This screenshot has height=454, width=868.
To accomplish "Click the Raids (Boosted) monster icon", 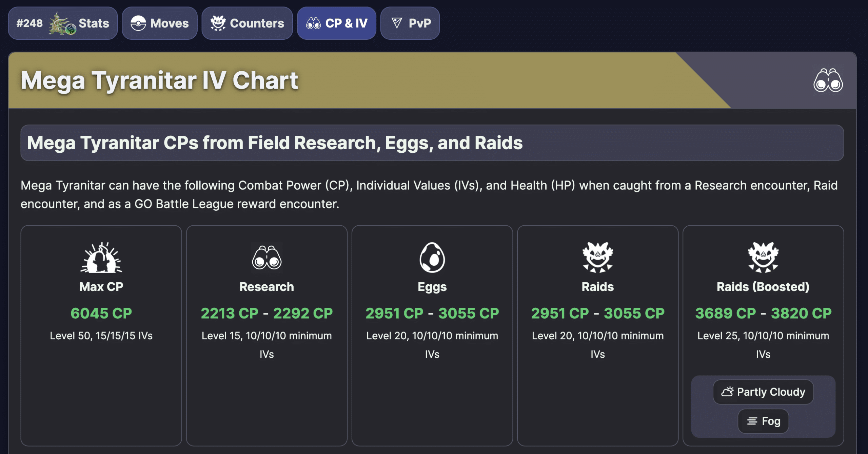I will [x=763, y=257].
